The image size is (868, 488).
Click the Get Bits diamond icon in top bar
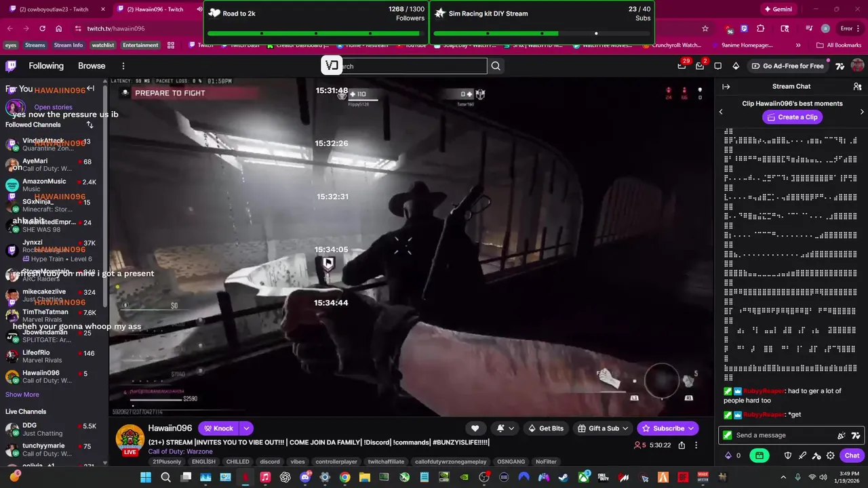point(736,66)
